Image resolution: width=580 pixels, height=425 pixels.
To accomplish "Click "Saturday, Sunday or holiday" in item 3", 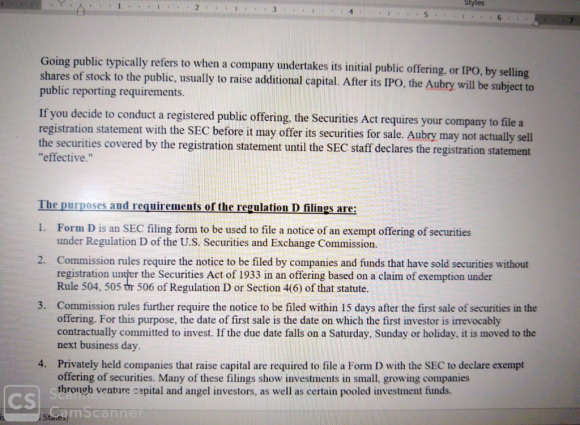I will 393,333.
